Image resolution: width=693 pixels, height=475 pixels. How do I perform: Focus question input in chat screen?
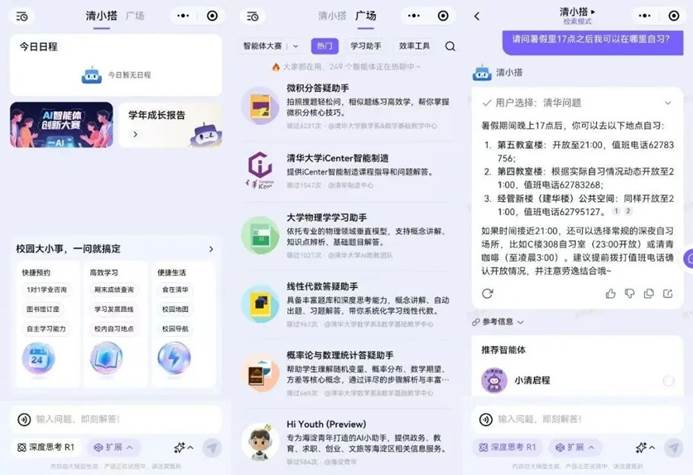[578, 419]
